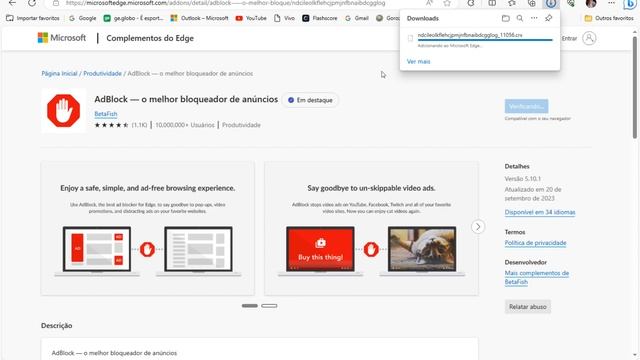The image size is (640, 360).
Task: Click the Entrar sign-in link
Action: tap(569, 38)
